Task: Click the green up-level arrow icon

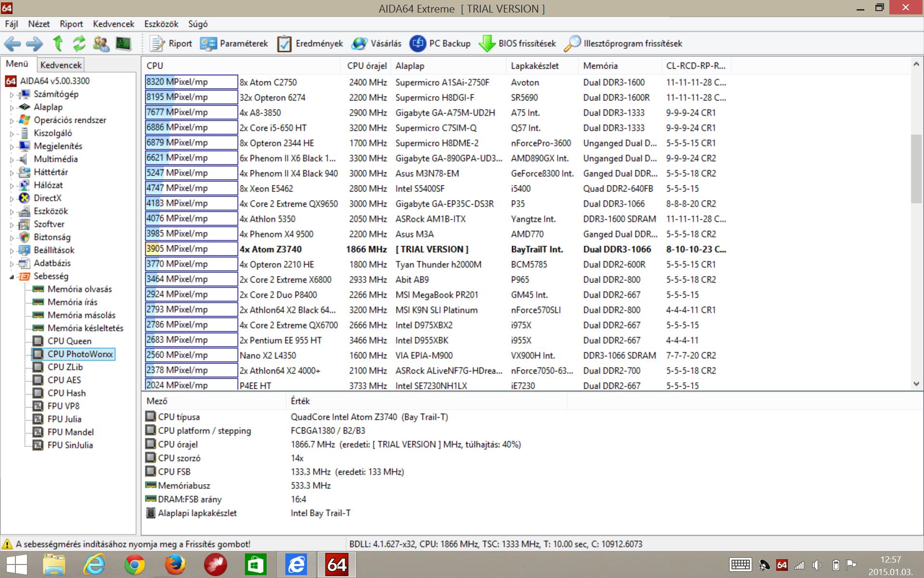Action: [58, 44]
